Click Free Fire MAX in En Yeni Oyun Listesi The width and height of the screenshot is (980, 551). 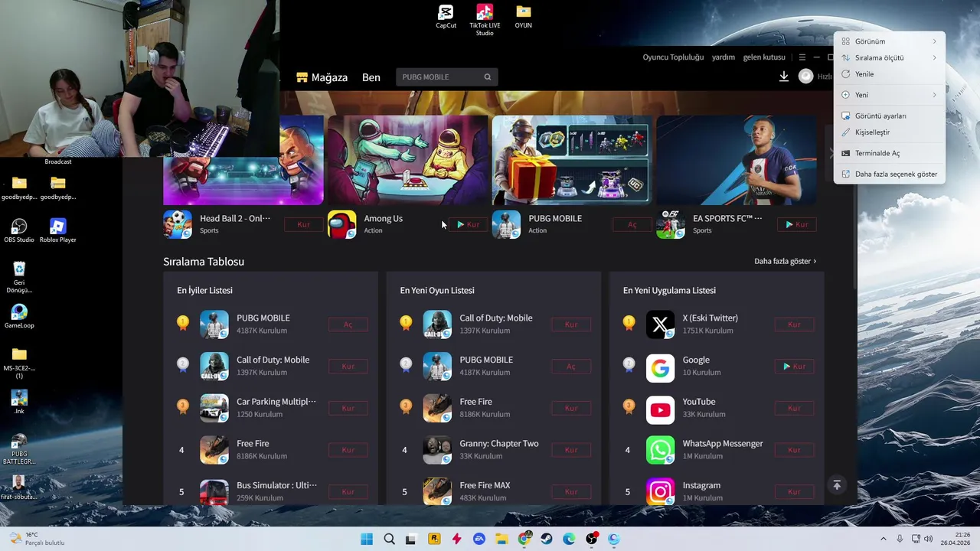(x=485, y=485)
